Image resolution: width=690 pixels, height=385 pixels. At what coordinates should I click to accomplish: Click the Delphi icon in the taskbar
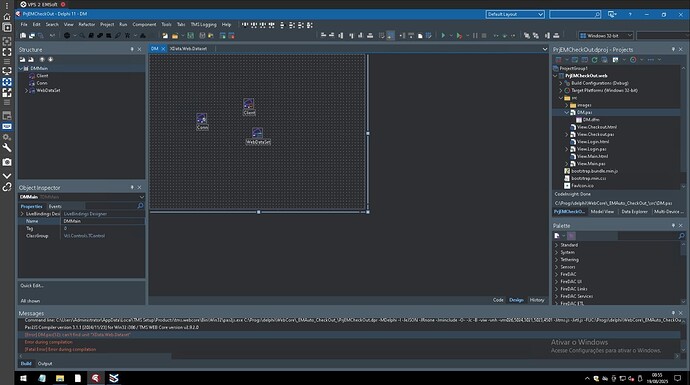[x=95, y=378]
